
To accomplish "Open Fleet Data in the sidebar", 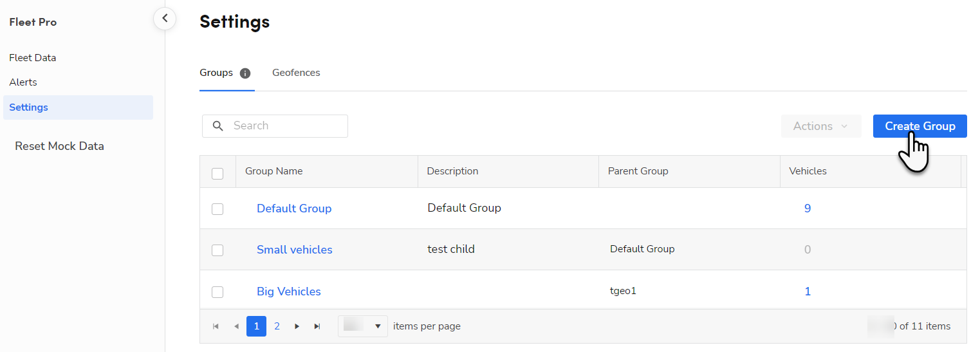I will point(33,57).
